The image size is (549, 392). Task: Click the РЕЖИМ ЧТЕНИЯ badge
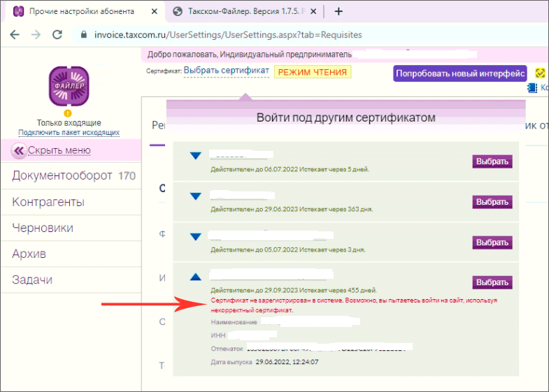click(313, 72)
